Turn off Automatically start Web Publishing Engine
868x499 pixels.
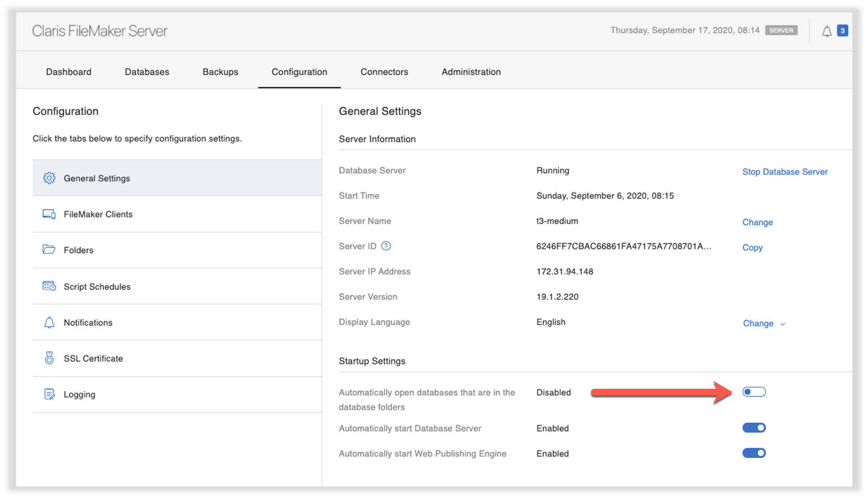tap(754, 452)
